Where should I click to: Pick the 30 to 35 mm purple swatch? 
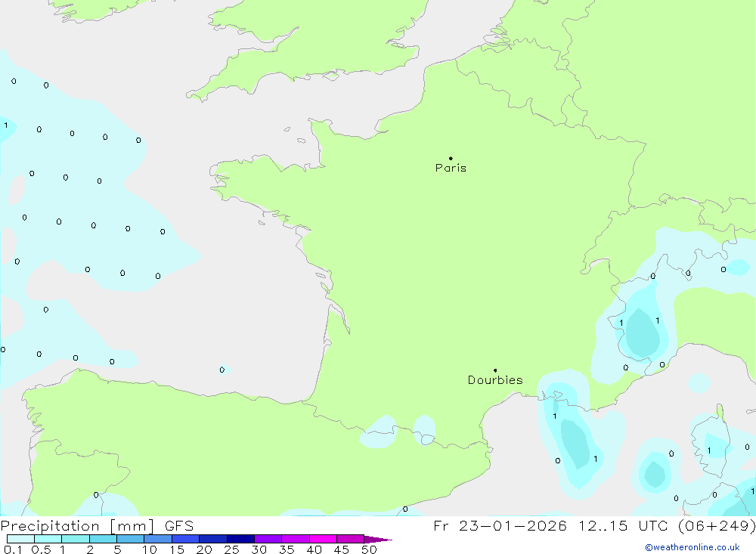pos(268,540)
